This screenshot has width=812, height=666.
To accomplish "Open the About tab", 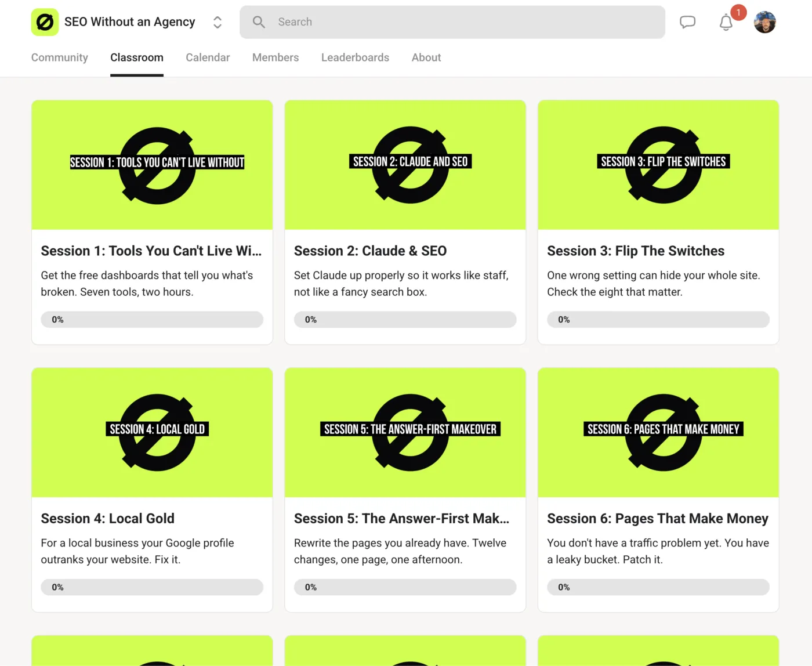I will coord(426,57).
